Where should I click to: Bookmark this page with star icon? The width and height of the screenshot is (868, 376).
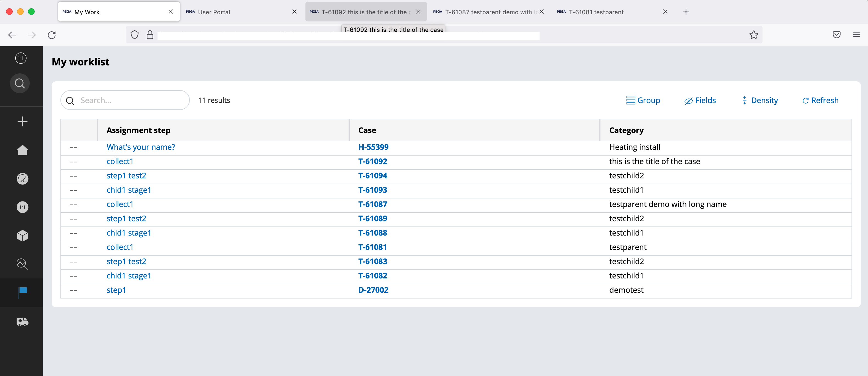coord(753,35)
